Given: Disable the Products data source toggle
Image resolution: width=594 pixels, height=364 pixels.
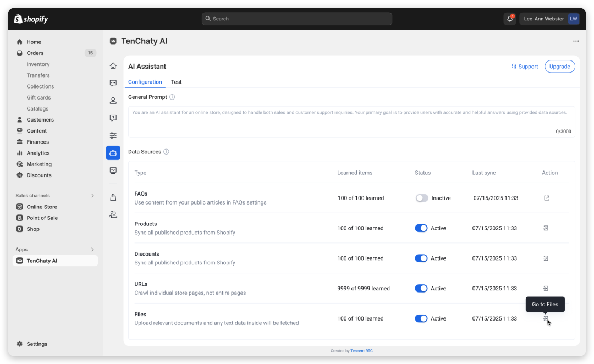Looking at the screenshot, I should [421, 228].
